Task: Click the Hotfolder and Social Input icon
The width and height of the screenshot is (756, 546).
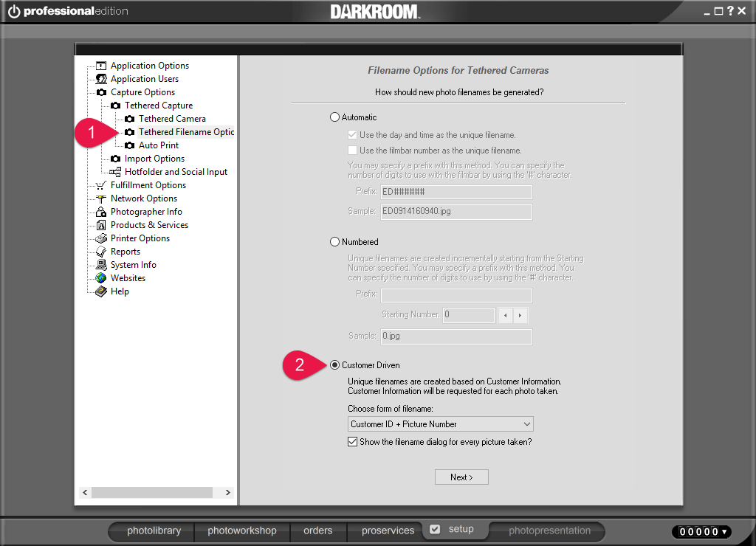Action: pos(115,172)
